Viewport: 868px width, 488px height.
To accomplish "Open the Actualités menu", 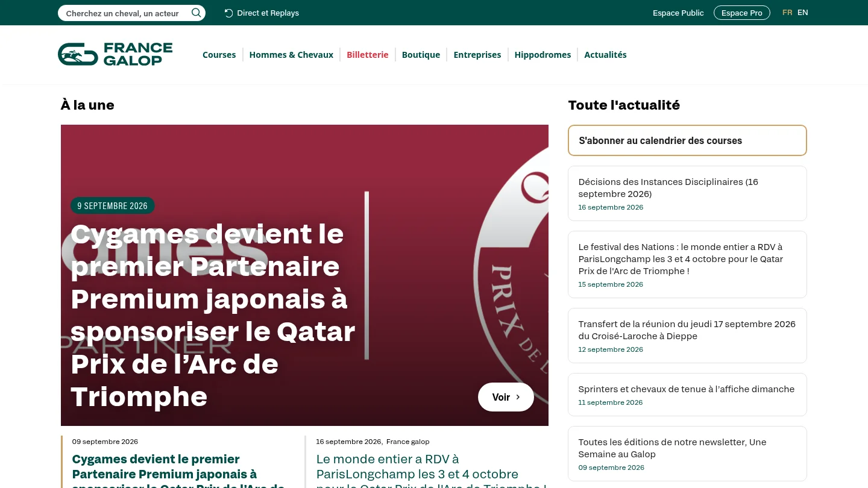I will click(605, 55).
